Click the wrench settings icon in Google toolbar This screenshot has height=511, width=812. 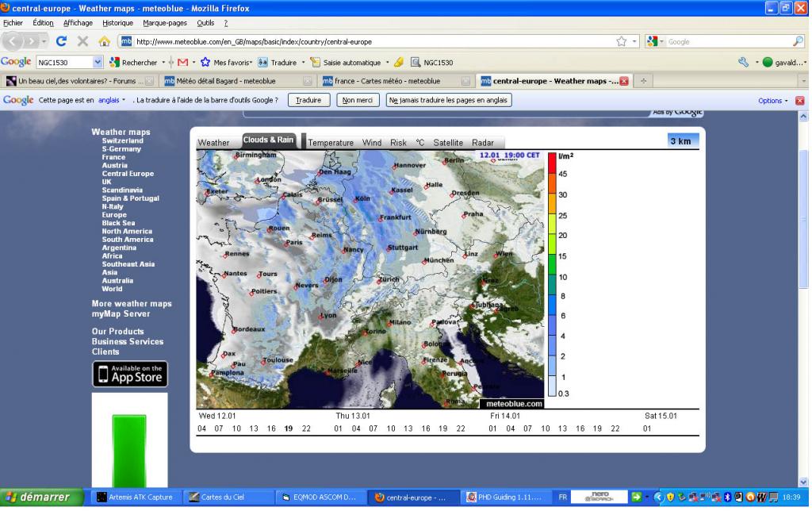(743, 62)
